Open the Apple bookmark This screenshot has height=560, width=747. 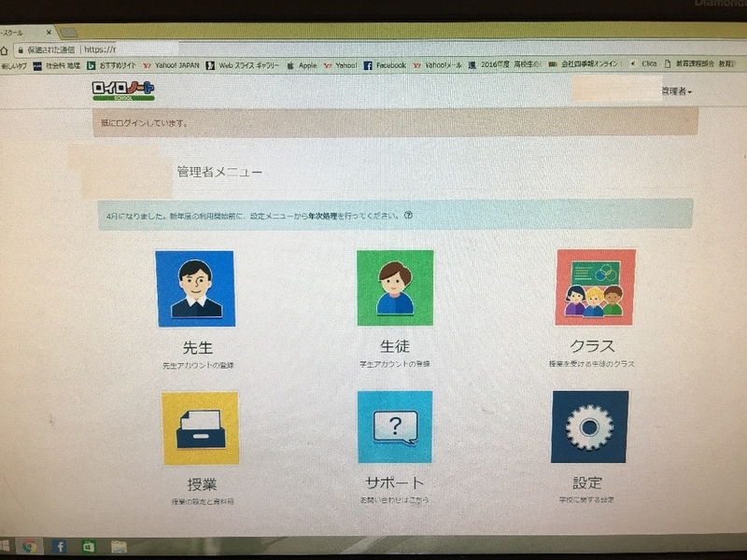[309, 66]
